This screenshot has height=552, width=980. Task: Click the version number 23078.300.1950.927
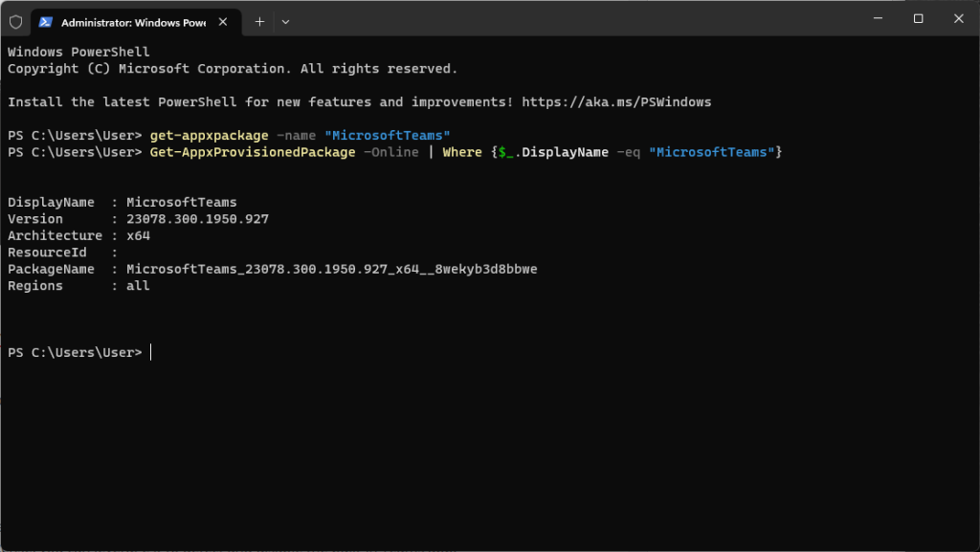(197, 219)
